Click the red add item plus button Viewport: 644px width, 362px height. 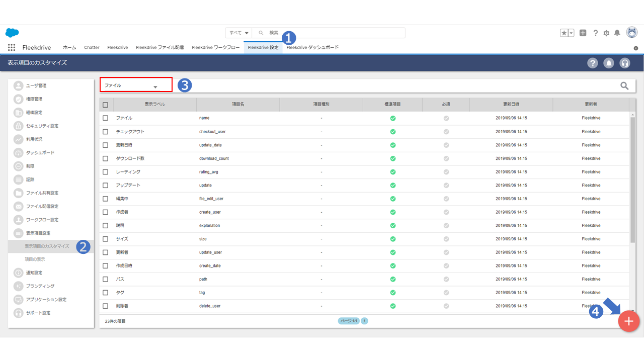(629, 321)
